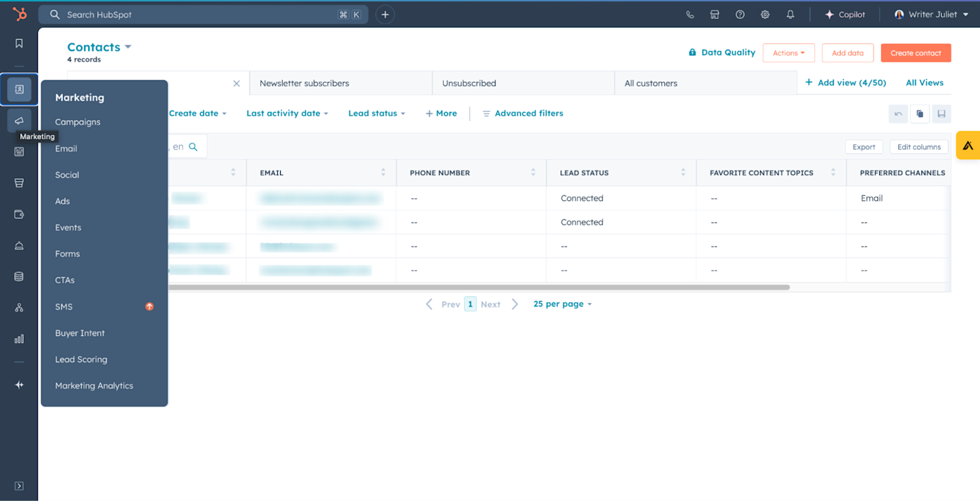Image resolution: width=980 pixels, height=501 pixels.
Task: Click the save view icon
Action: click(941, 113)
